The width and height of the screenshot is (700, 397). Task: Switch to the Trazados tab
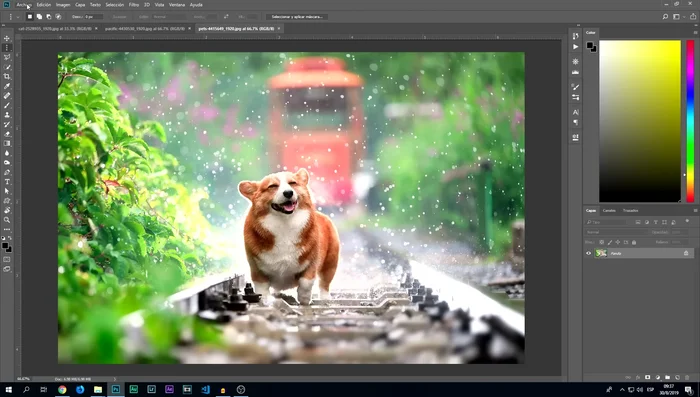pos(630,210)
